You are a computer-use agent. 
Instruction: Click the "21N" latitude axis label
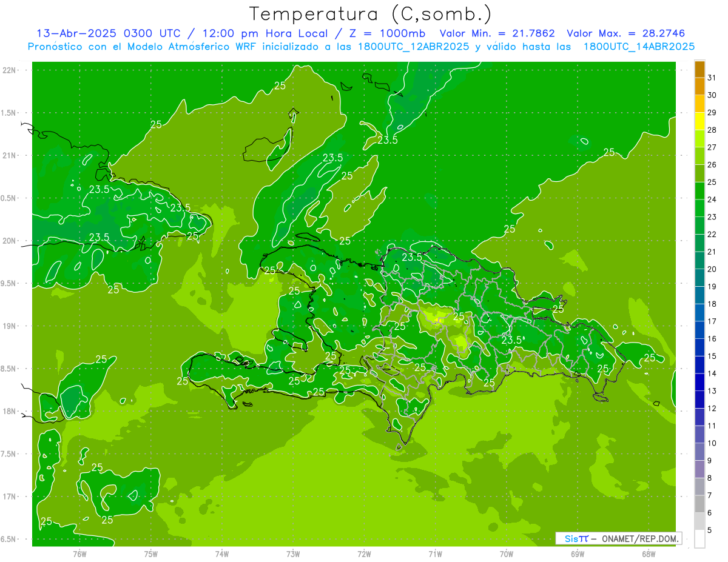tap(10, 156)
